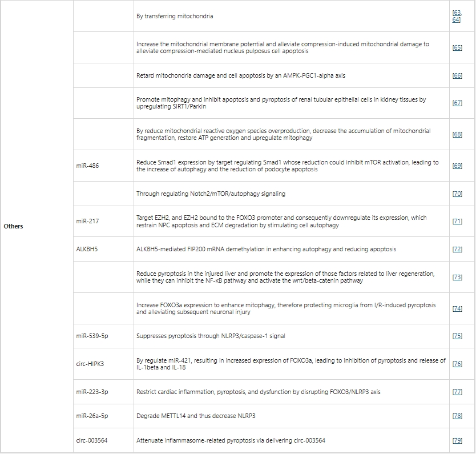Click citation 69 in the miR-486 row
The width and height of the screenshot is (476, 454).
457,166
